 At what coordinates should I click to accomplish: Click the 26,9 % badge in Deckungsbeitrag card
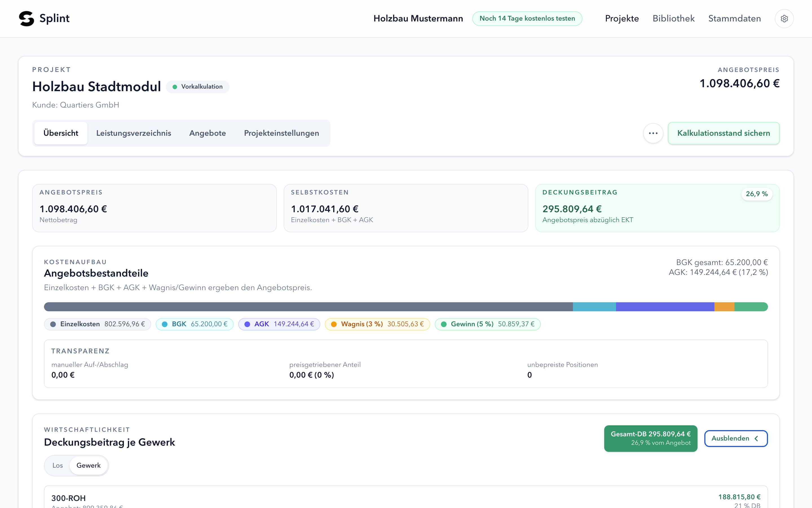point(757,194)
